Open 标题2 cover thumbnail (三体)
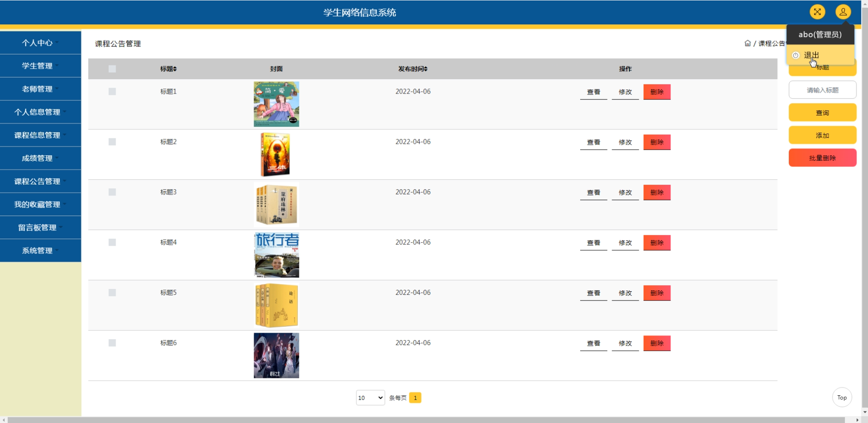 click(x=276, y=154)
